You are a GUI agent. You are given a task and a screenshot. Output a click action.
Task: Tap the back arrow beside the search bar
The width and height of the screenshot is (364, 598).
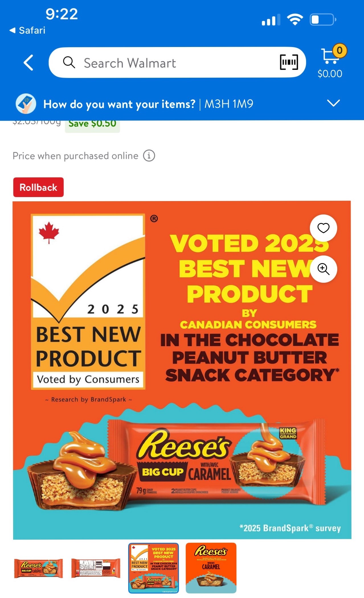pos(28,62)
